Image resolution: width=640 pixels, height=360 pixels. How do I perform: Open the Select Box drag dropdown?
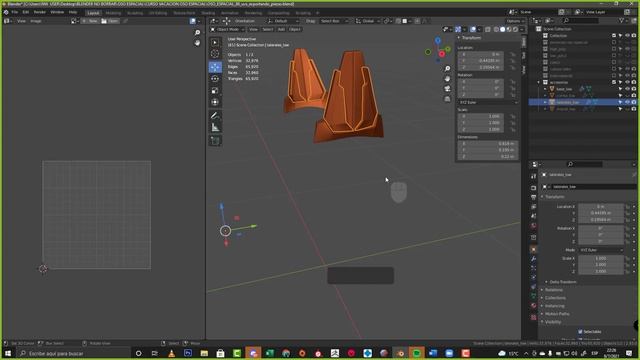click(x=335, y=21)
